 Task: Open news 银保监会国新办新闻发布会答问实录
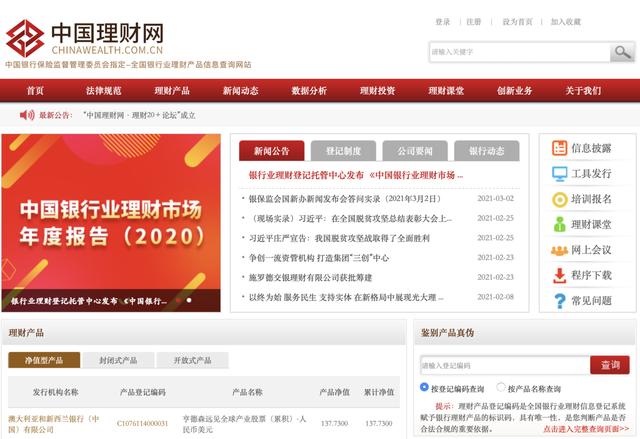coord(345,199)
